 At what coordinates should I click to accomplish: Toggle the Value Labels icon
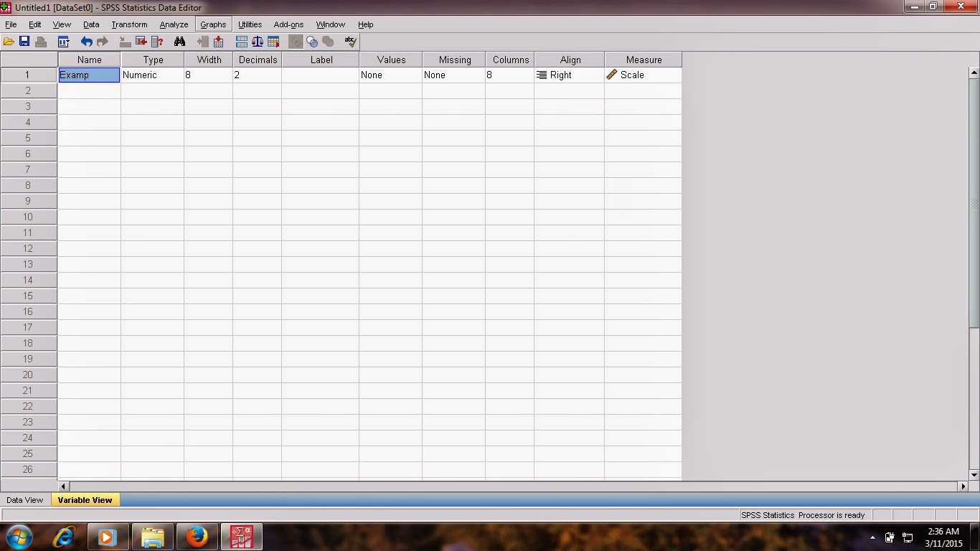click(x=296, y=41)
